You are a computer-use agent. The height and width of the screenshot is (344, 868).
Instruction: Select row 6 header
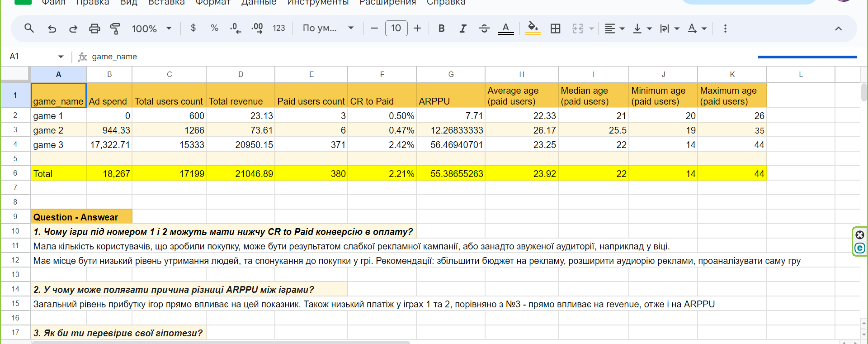(x=15, y=173)
